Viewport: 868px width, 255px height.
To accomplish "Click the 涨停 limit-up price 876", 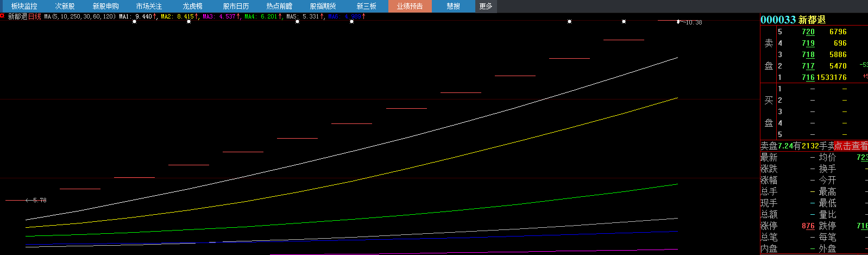I will coord(808,226).
